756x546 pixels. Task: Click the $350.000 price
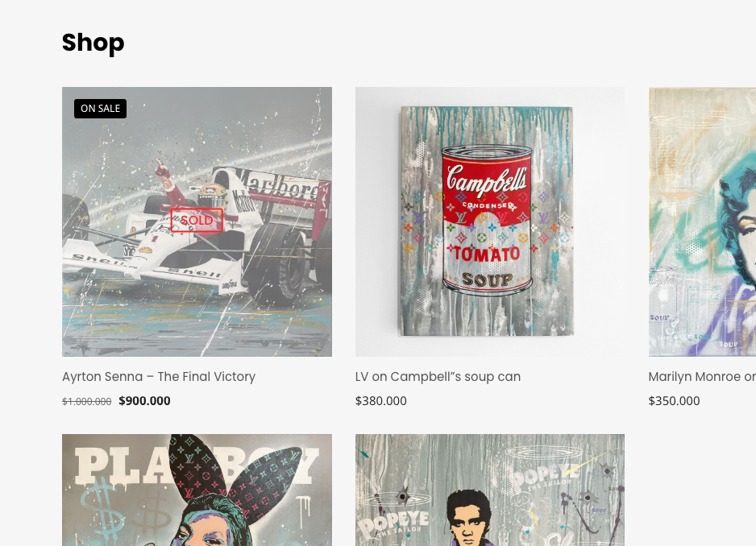[674, 401]
